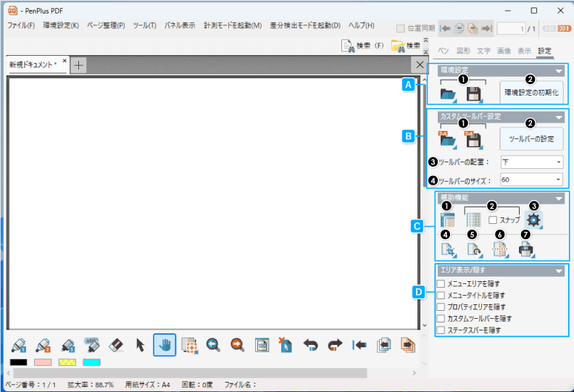Toggle the grid display icon

(473, 220)
